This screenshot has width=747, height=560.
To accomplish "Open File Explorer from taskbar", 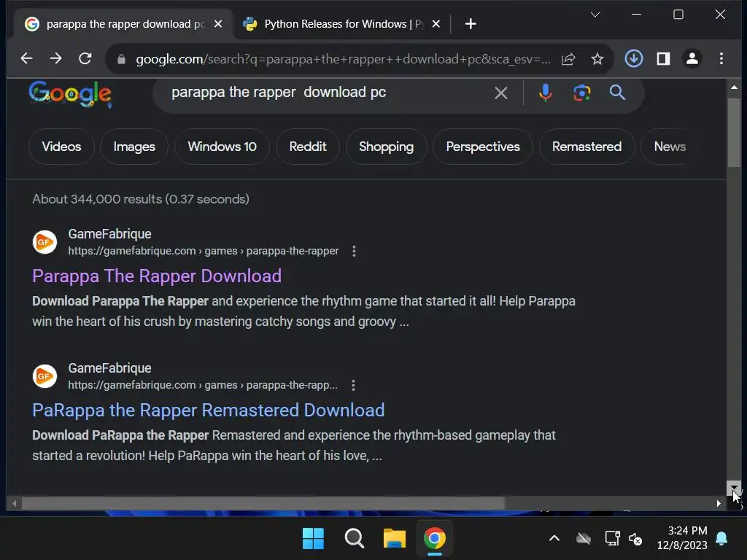I will 395,539.
